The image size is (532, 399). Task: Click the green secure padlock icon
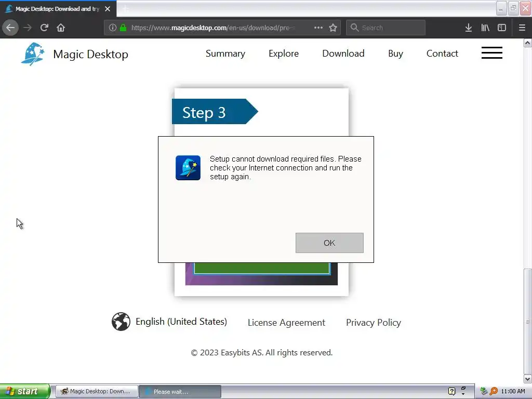coord(123,28)
